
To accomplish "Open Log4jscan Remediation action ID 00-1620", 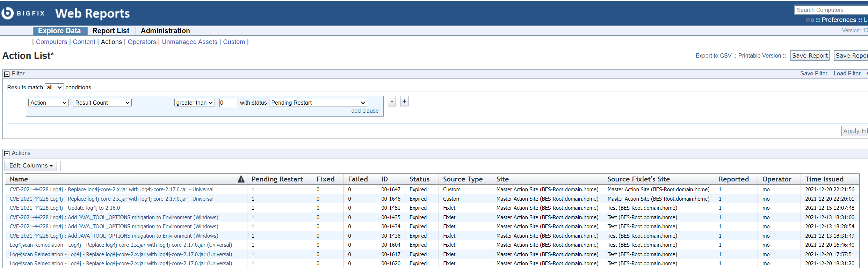I will click(121, 263).
